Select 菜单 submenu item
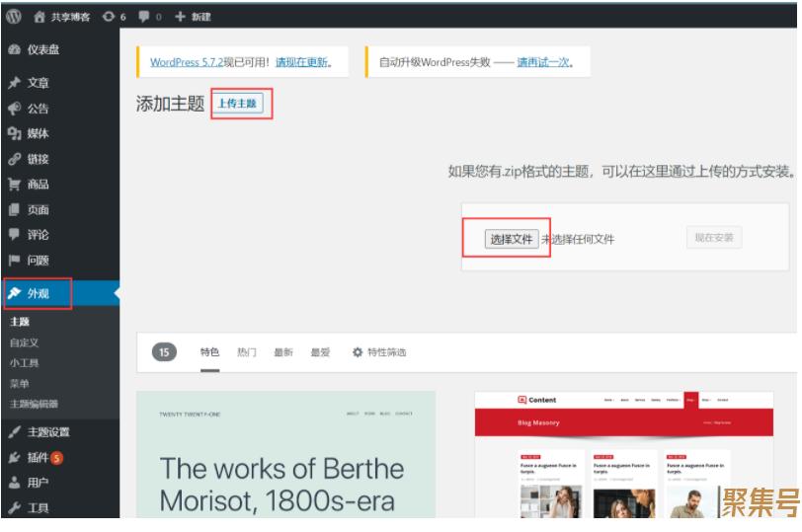 click(20, 383)
